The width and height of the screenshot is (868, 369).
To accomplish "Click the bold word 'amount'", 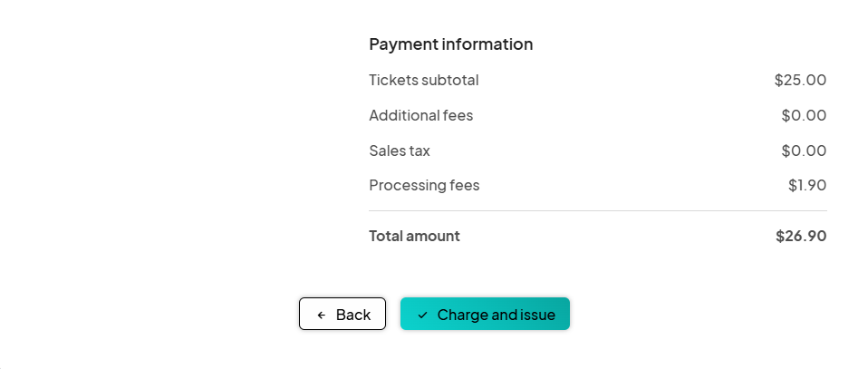I will click(x=435, y=236).
